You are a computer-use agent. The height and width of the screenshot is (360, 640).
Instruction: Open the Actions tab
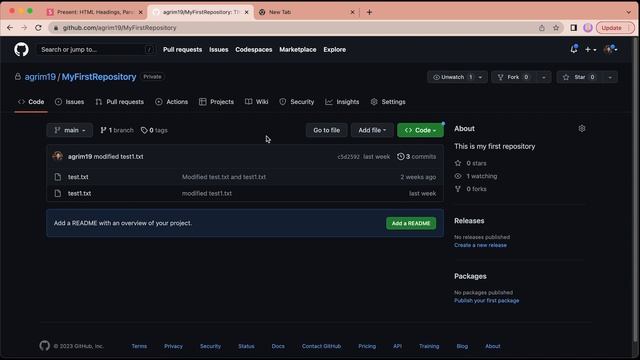pyautogui.click(x=172, y=102)
